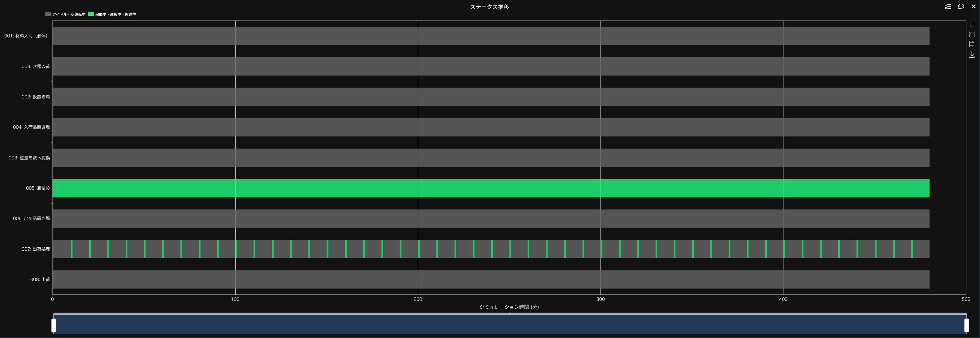Click the 300 tick label on time axis
The image size is (980, 338).
click(x=600, y=299)
